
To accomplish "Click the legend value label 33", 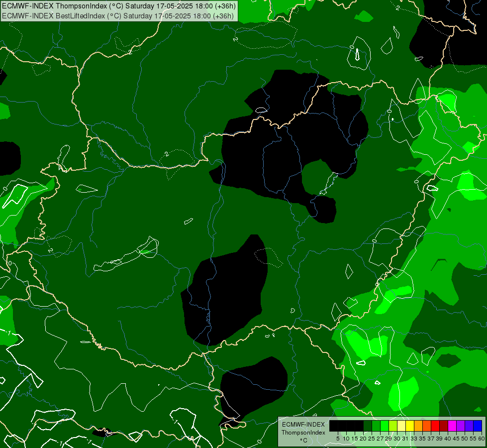I will click(414, 439).
